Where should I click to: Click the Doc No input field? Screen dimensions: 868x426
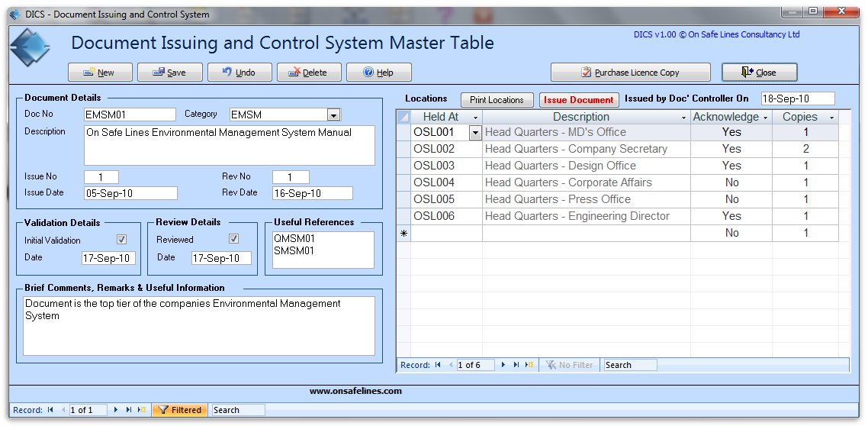tap(130, 115)
